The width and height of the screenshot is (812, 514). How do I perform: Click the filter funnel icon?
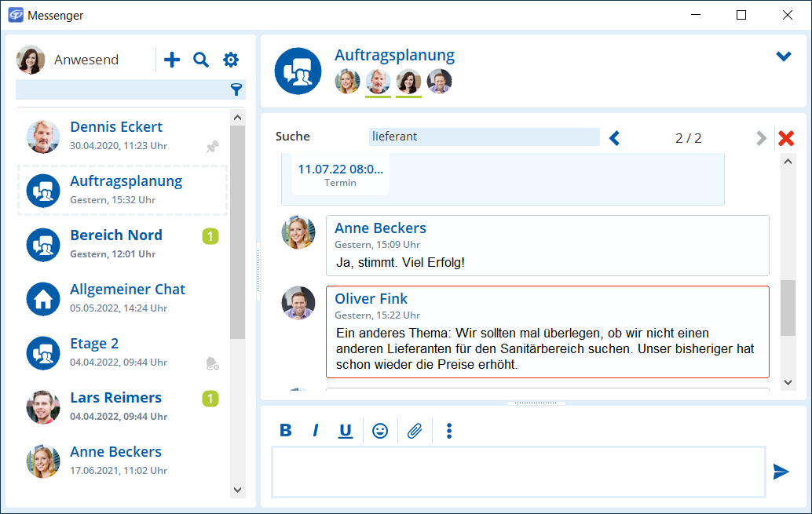point(236,89)
